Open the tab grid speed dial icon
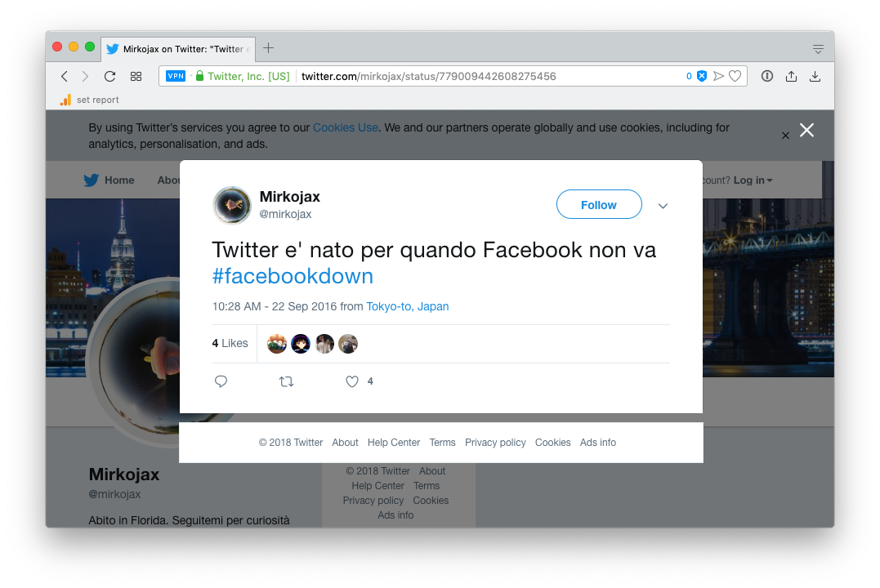880x588 pixels. (x=136, y=76)
